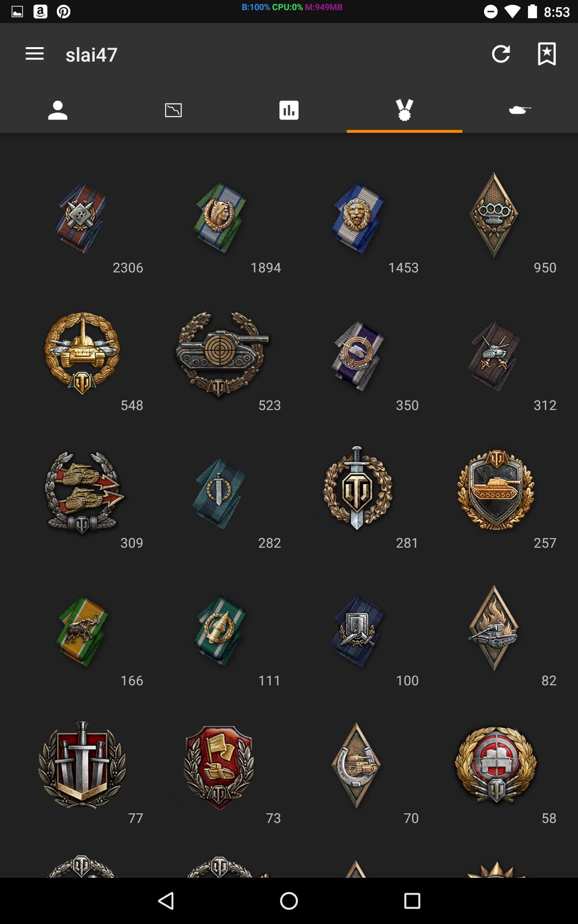Tap the lion ribbon medal showing 1453
The width and height of the screenshot is (578, 924).
[357, 218]
